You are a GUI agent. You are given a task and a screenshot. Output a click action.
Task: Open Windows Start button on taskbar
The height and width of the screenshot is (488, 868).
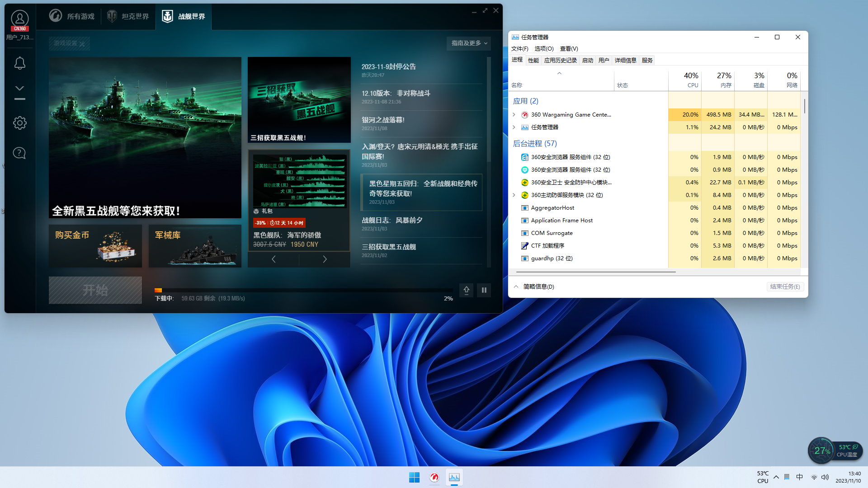pyautogui.click(x=414, y=477)
